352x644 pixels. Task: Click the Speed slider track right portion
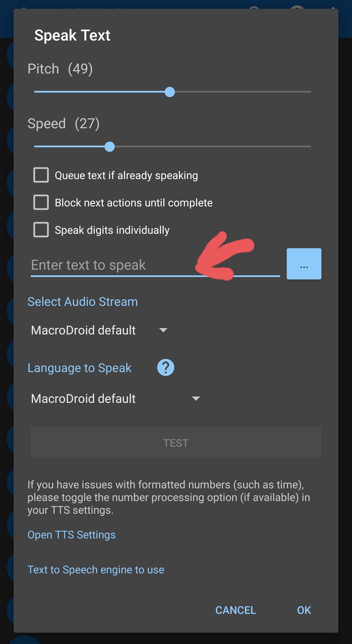coord(213,147)
